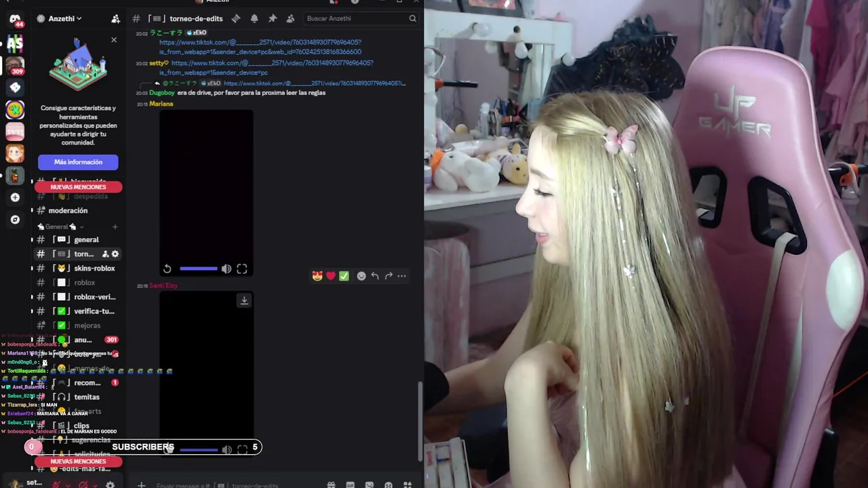Open ラこーすラ's TikTok video link
868x488 pixels.
pyautogui.click(x=260, y=47)
